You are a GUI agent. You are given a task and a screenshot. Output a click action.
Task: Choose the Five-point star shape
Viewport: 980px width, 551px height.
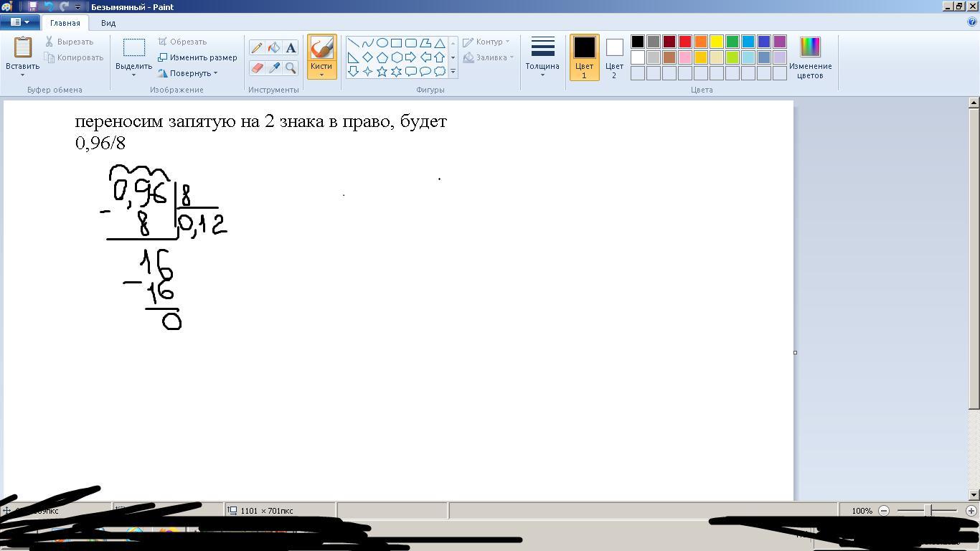click(382, 72)
